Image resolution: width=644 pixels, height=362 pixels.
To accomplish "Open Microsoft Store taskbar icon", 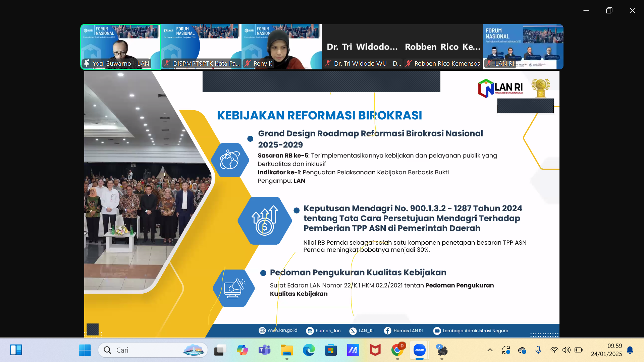I will [x=331, y=350].
